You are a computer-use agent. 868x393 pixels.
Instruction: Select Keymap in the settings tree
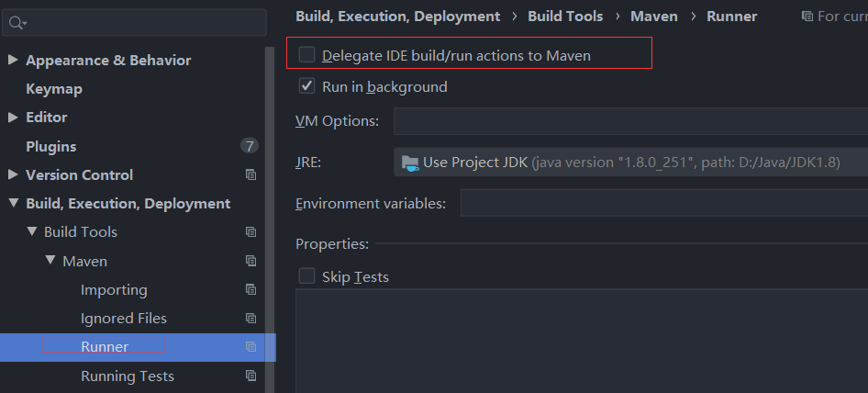pyautogui.click(x=53, y=89)
